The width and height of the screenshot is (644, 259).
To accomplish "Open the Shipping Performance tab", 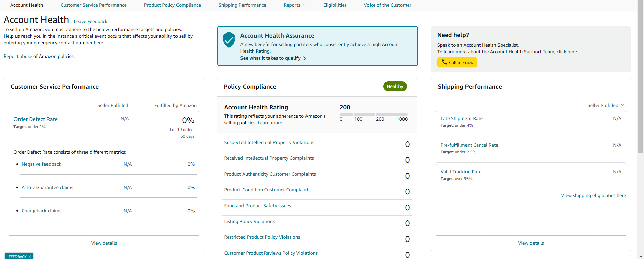I will pos(242,5).
